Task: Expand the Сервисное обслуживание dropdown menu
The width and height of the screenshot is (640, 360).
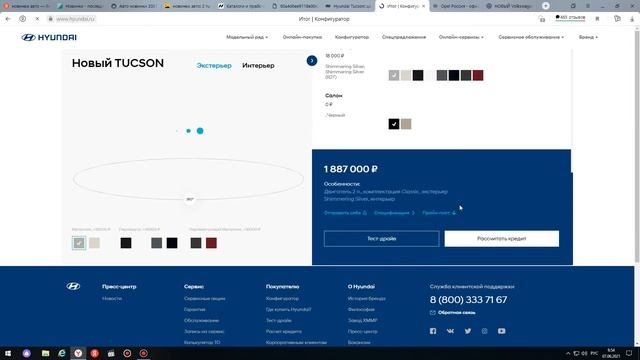Action: [x=531, y=37]
